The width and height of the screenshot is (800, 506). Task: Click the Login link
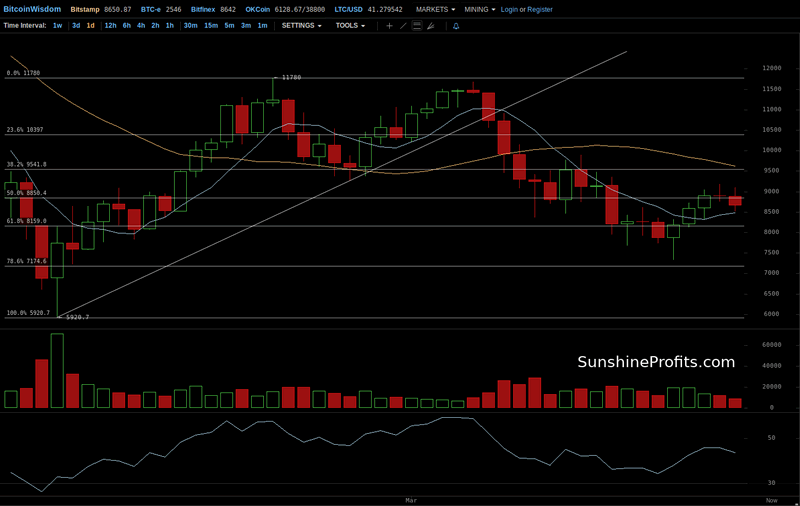coord(509,9)
